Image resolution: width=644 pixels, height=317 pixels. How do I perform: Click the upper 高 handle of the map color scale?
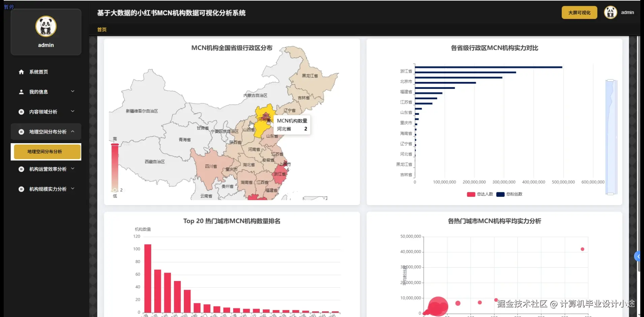tap(115, 145)
